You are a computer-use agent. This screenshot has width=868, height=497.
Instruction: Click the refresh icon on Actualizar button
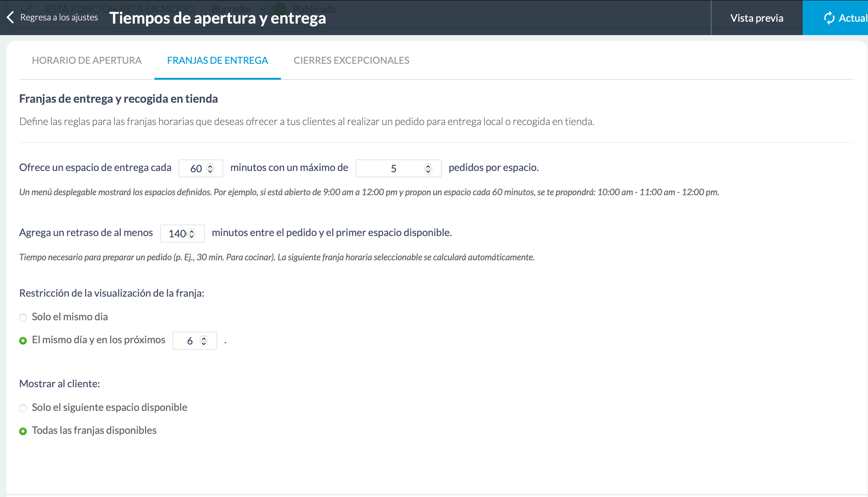tap(829, 18)
